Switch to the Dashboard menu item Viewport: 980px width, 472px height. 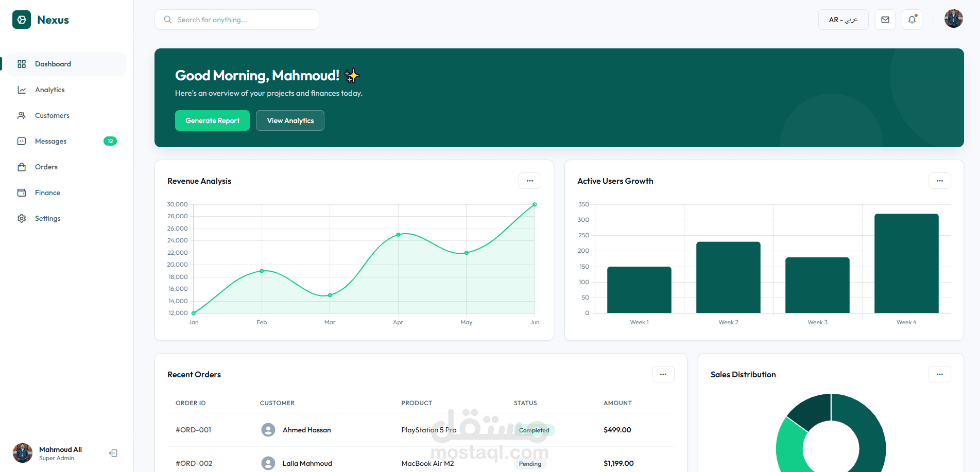point(53,64)
